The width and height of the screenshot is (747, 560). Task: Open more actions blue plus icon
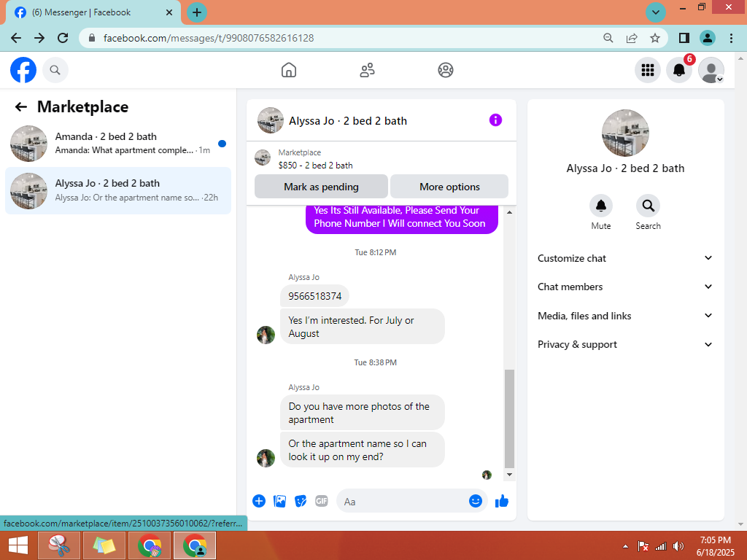[259, 501]
